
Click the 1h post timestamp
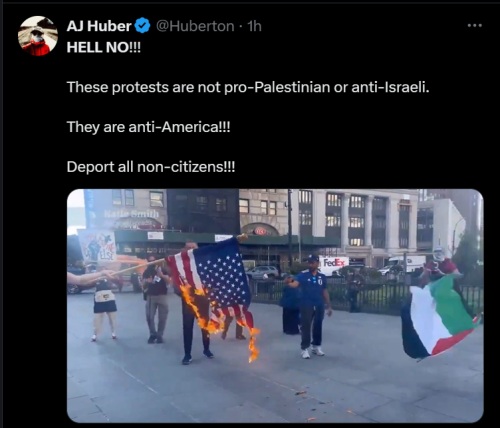pos(254,26)
